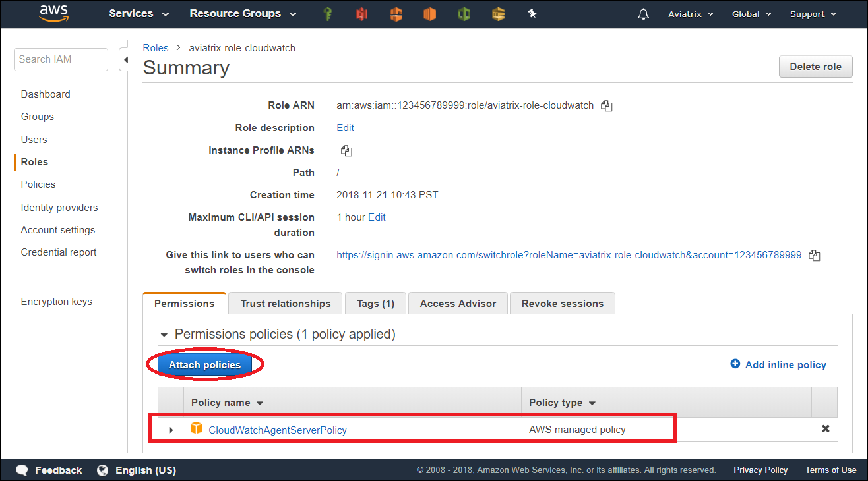Viewport: 868px width, 481px height.
Task: Click the Feedback speech bubble icon
Action: [x=22, y=470]
